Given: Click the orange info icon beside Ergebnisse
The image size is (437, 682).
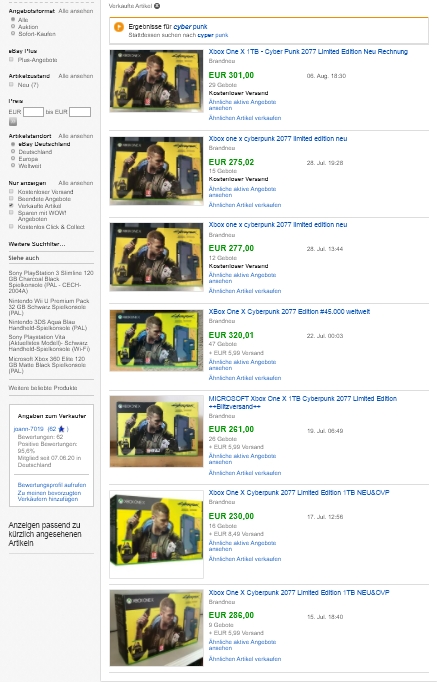Looking at the screenshot, I should pos(119,27).
